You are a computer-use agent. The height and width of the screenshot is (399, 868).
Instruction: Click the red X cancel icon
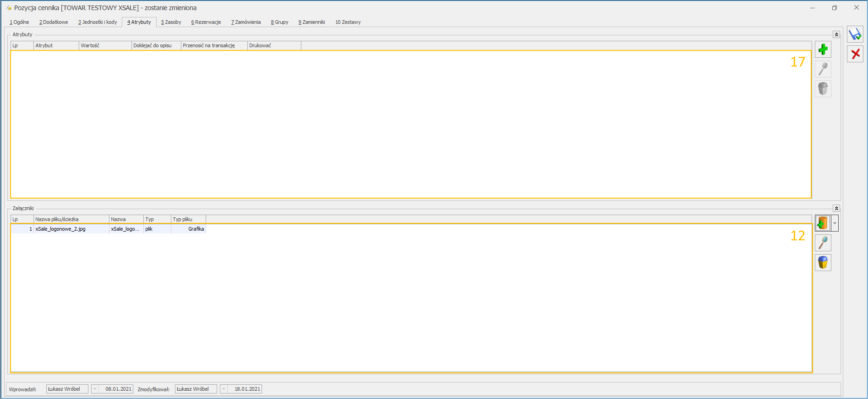855,54
